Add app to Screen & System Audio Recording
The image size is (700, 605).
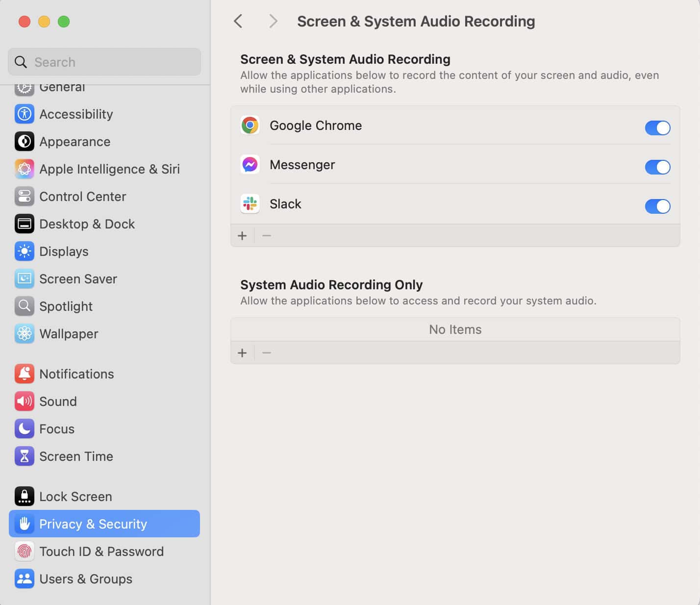pos(242,236)
